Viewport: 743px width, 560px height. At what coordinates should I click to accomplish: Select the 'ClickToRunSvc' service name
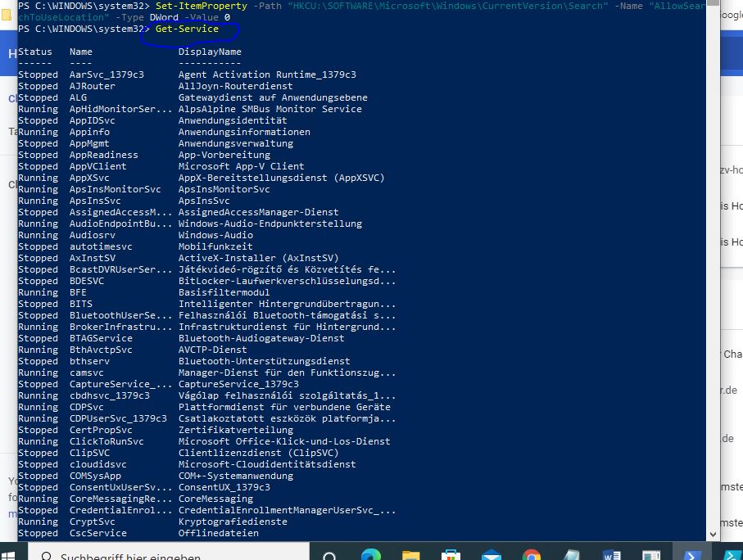[x=106, y=441]
